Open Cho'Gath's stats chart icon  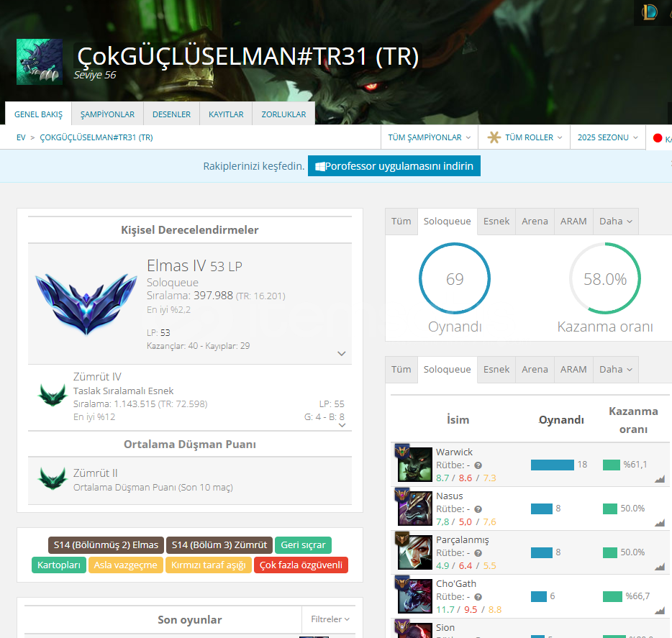click(x=660, y=611)
